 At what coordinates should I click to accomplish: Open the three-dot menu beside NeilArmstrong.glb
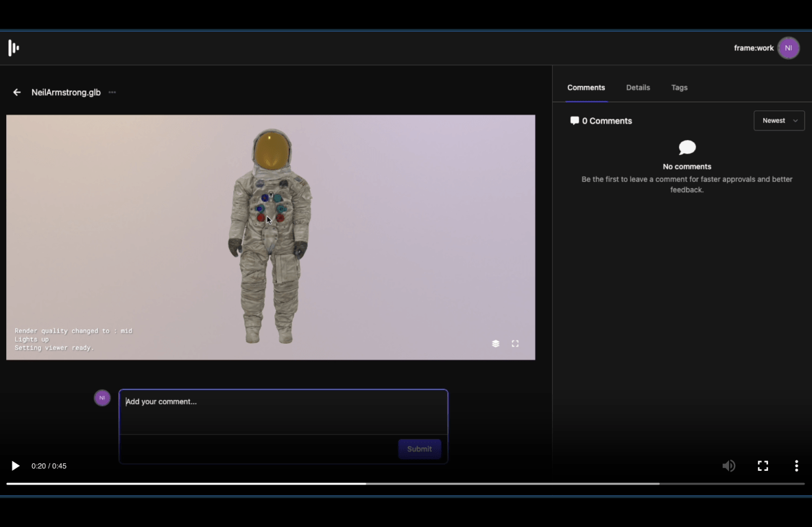click(x=112, y=93)
